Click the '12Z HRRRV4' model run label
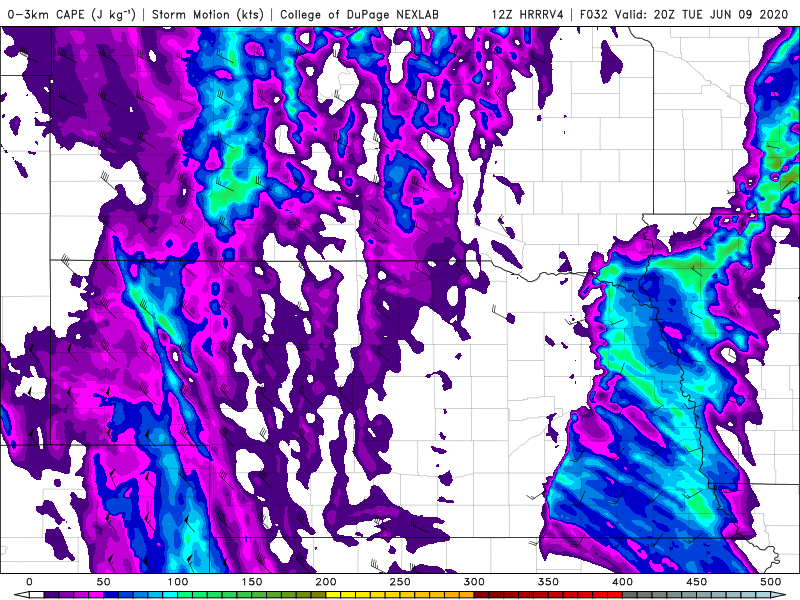Viewport: 800px width, 600px height. (x=528, y=14)
